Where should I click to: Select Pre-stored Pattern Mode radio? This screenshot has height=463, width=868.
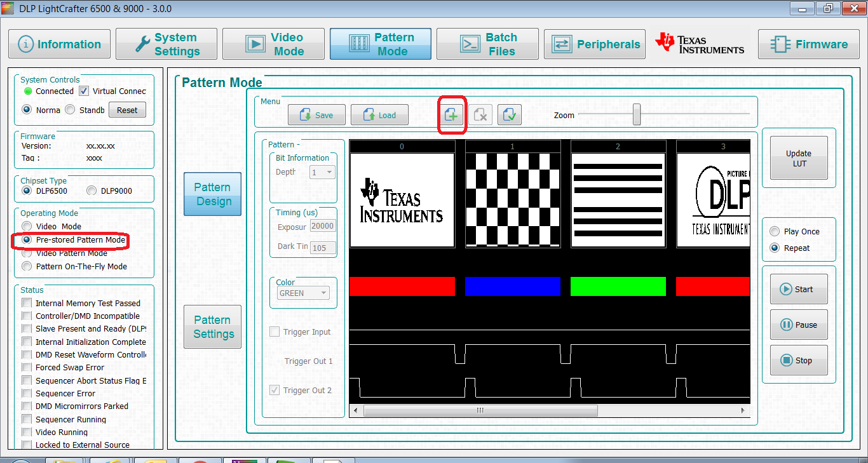coord(27,240)
